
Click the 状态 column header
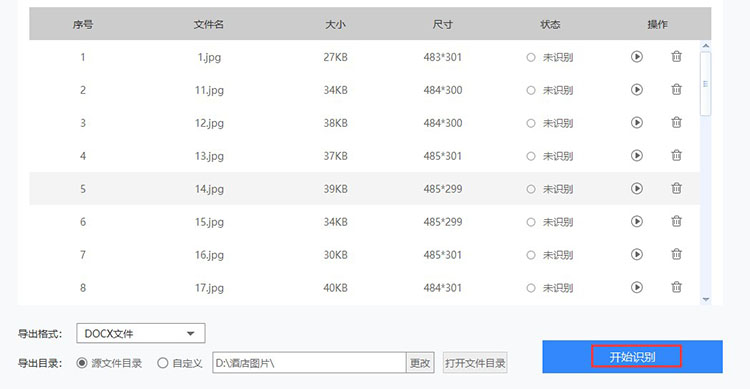point(550,24)
